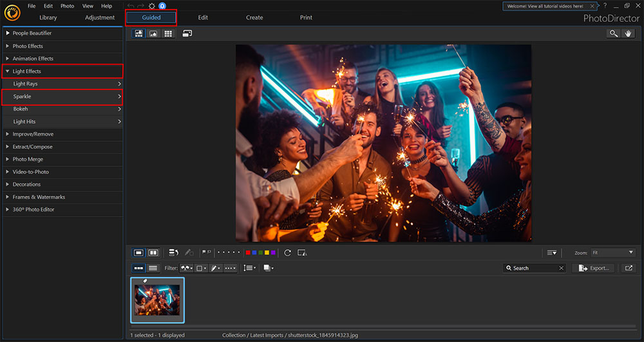Open the edited status filter dropdown
Image resolution: width=644 pixels, height=342 pixels.
click(x=215, y=268)
